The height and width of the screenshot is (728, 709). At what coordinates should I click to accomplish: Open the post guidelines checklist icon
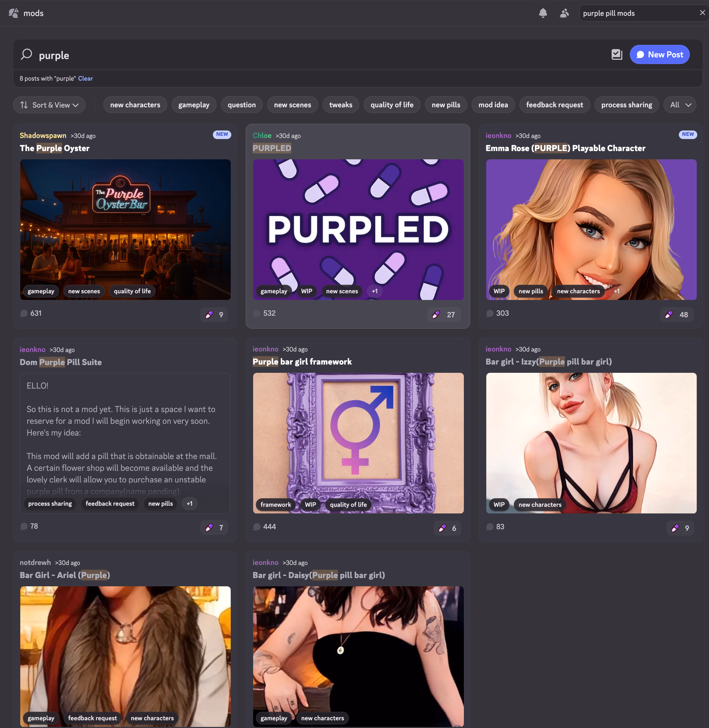point(617,55)
